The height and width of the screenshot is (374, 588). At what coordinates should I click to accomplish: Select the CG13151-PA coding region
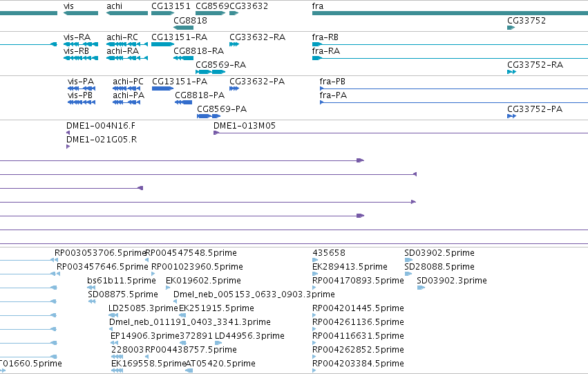(x=162, y=88)
